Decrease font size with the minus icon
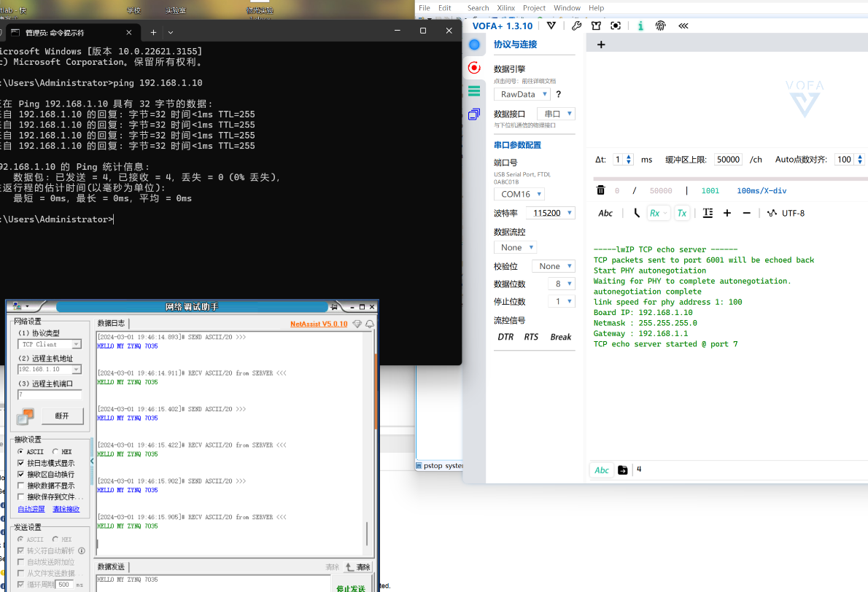868x592 pixels. click(x=747, y=213)
